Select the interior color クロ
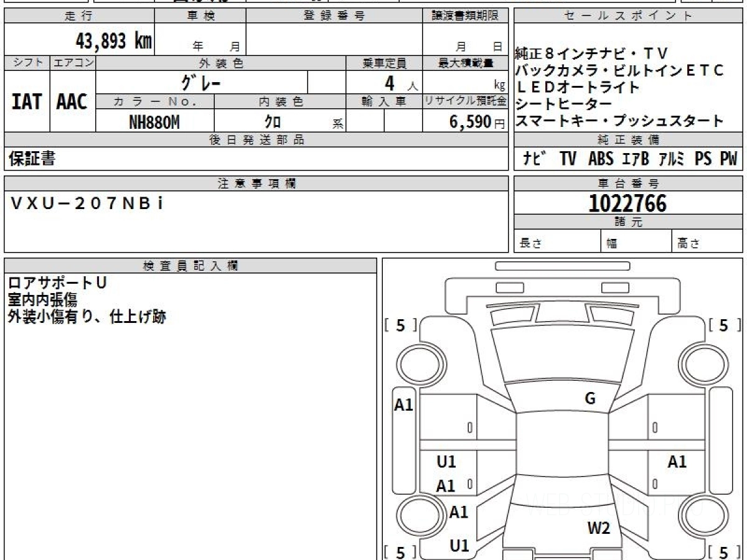Screen dimensions: 747x560 click(273, 123)
